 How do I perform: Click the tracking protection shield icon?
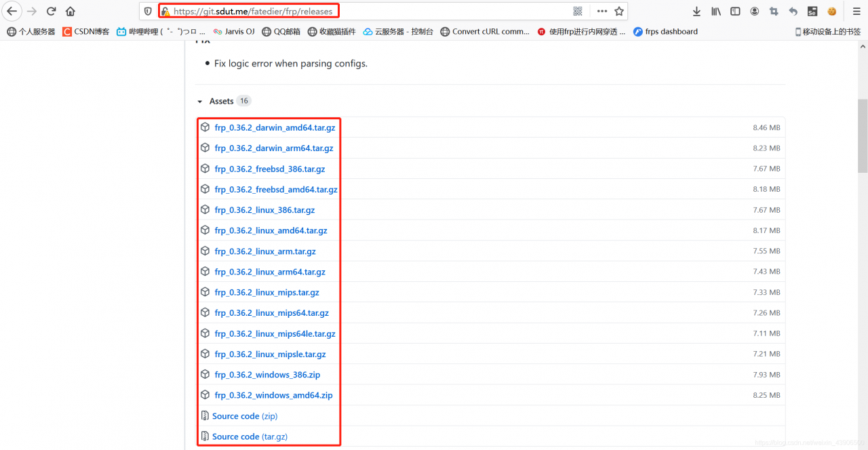click(x=148, y=11)
